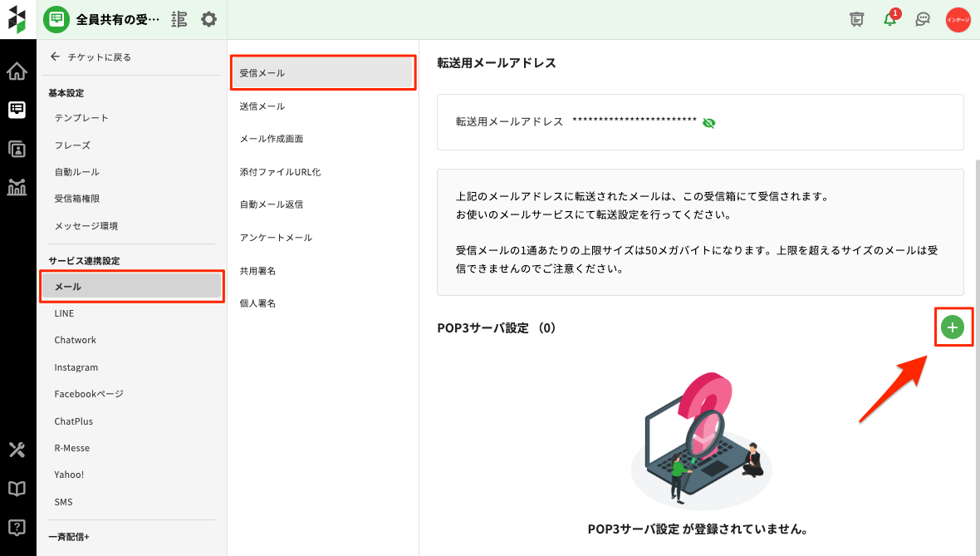
Task: Click the home icon in left sidebar
Action: tap(17, 71)
